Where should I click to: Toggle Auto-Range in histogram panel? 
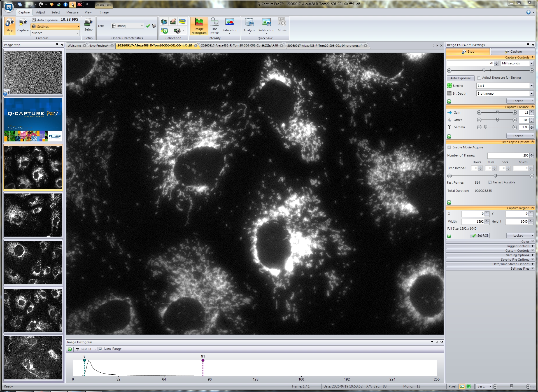(x=100, y=349)
